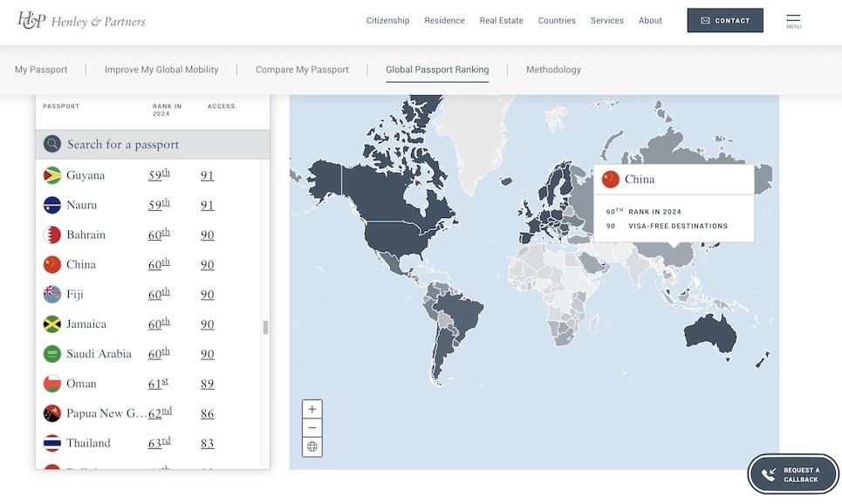842x504 pixels.
Task: Click the Saudi Arabia flag icon
Action: [x=52, y=354]
